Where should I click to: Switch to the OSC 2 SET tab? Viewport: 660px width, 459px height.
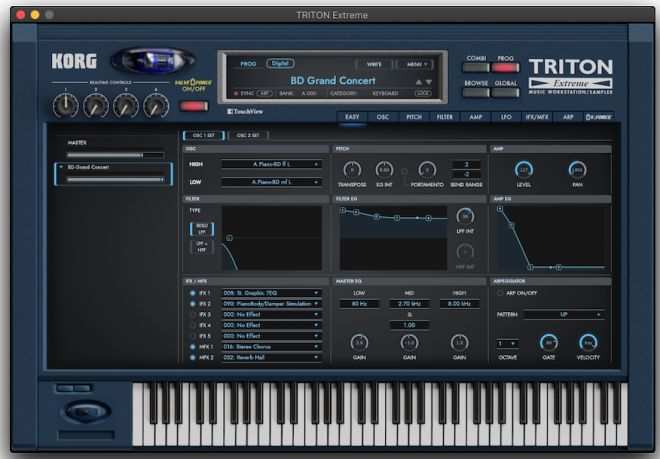(247, 135)
